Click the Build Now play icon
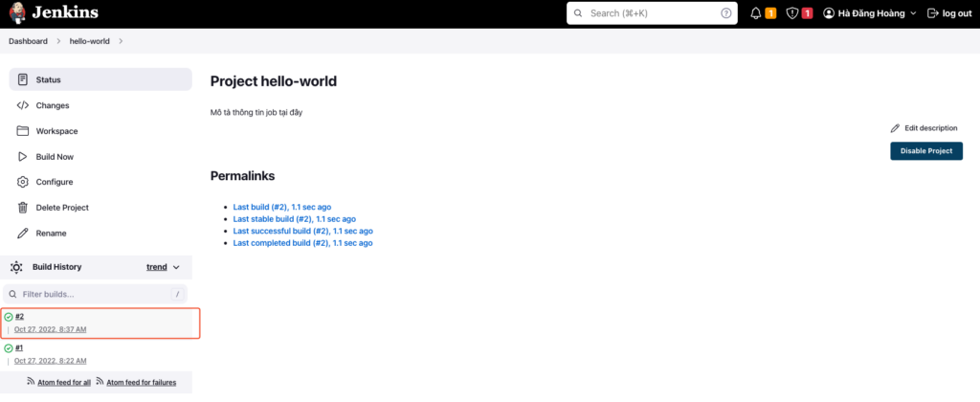 coord(23,156)
